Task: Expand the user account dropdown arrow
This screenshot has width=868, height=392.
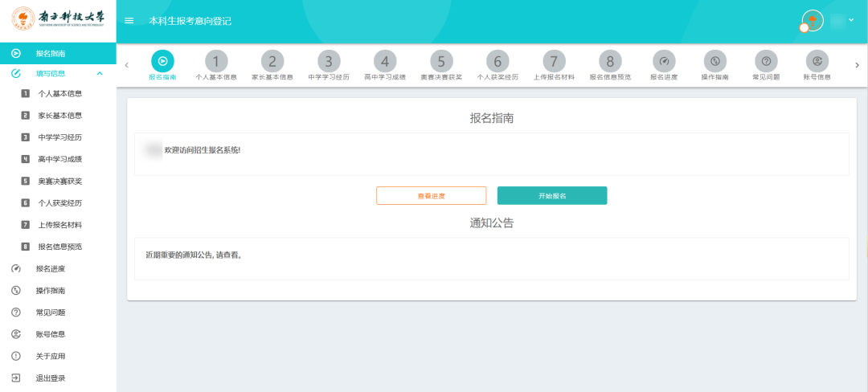Action: [x=851, y=20]
